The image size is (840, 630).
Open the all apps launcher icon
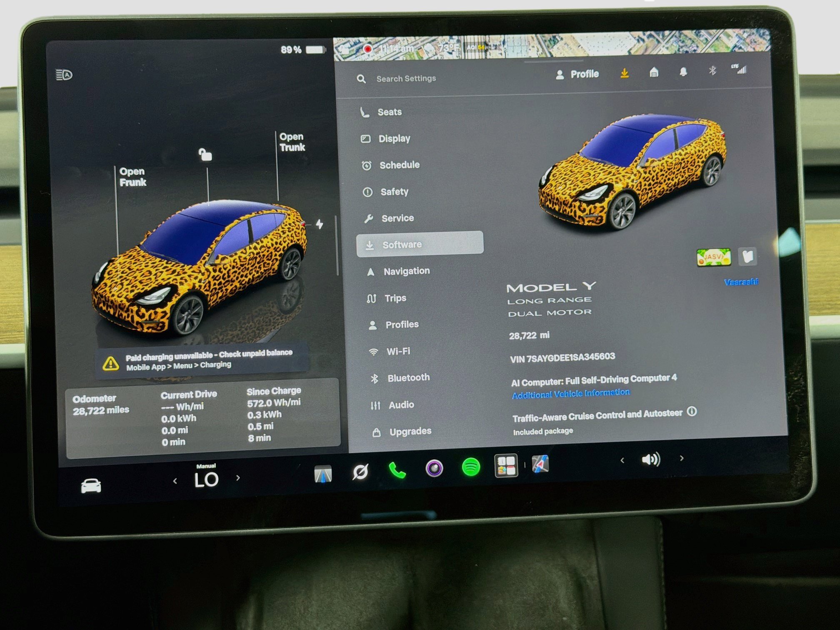506,465
